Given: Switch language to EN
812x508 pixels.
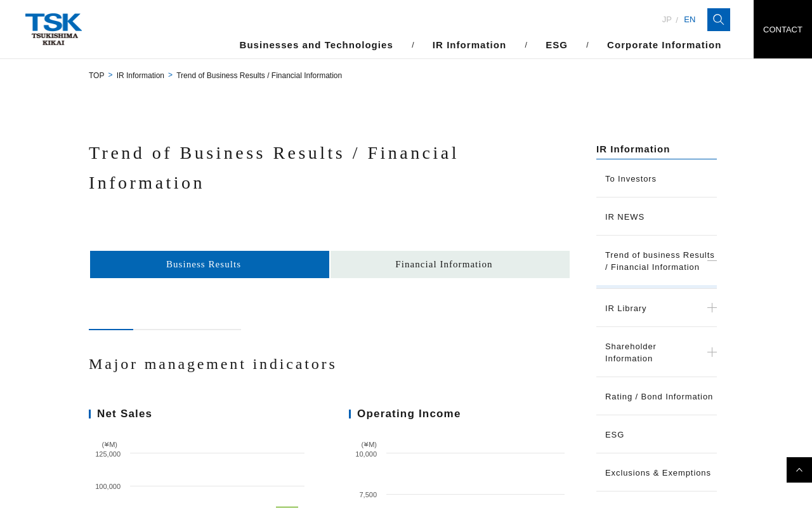Looking at the screenshot, I should pyautogui.click(x=690, y=20).
